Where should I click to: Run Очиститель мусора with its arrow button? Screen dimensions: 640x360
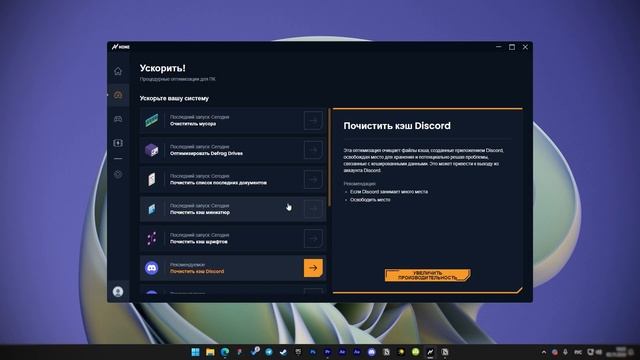[x=313, y=120]
